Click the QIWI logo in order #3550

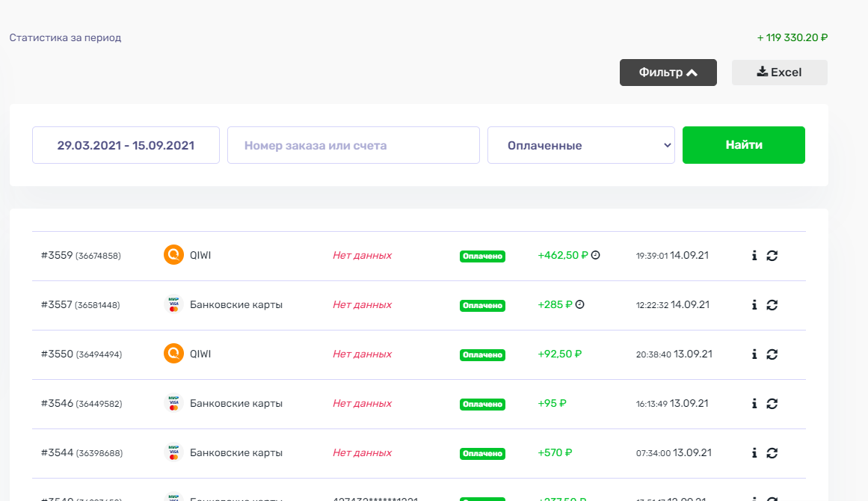173,353
